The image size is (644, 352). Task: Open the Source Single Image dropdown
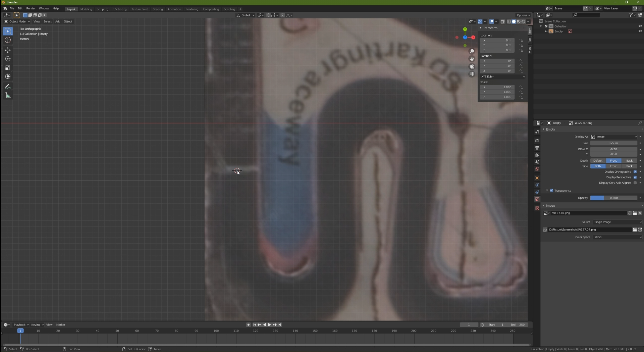(618, 222)
